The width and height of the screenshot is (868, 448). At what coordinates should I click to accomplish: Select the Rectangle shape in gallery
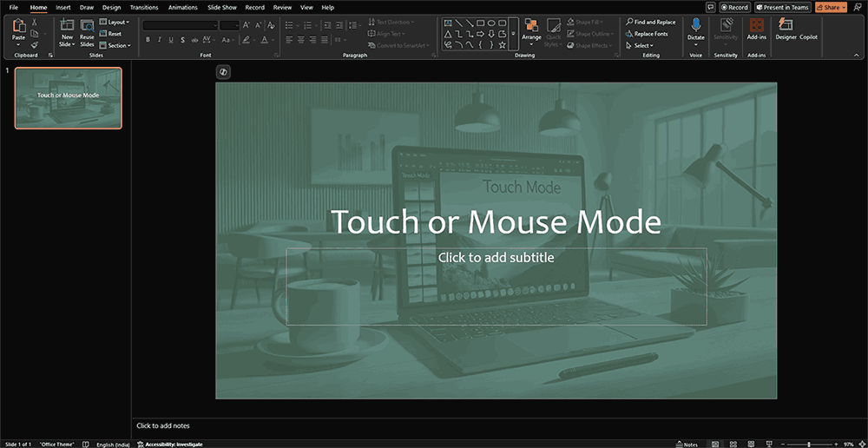(481, 23)
